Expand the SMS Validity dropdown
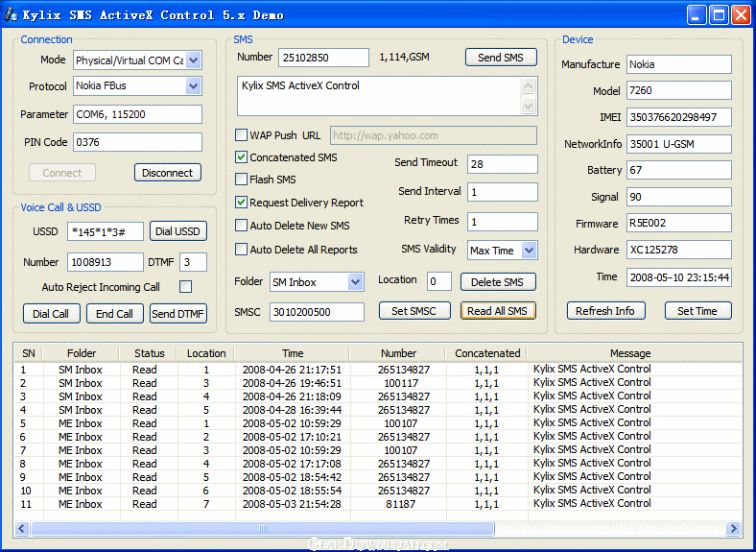Viewport: 756px width, 552px height. pyautogui.click(x=529, y=251)
